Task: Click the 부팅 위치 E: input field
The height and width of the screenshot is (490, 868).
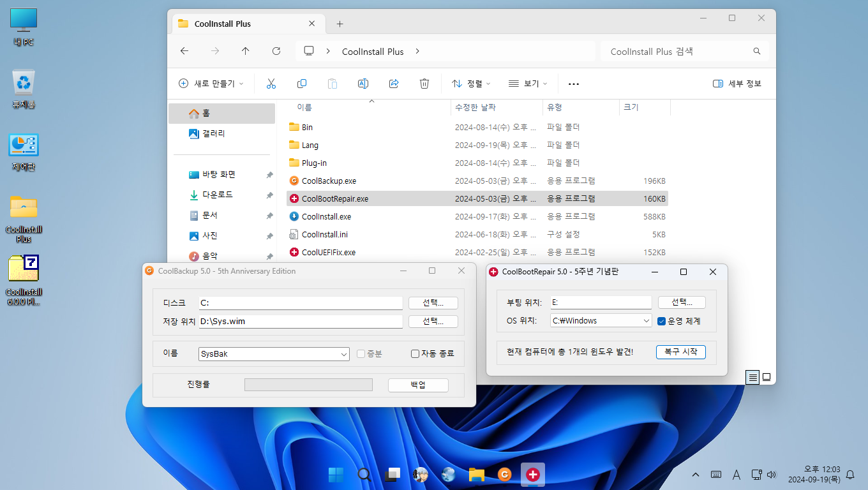Action: (601, 302)
